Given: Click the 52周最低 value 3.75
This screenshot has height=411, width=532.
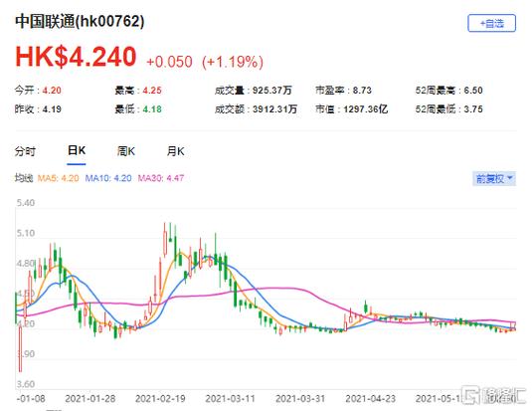Looking at the screenshot, I should pyautogui.click(x=473, y=109).
